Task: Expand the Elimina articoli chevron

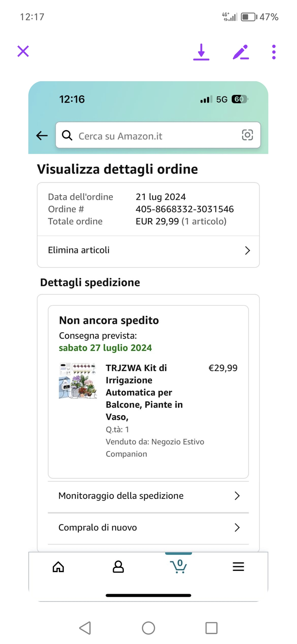Action: (247, 250)
